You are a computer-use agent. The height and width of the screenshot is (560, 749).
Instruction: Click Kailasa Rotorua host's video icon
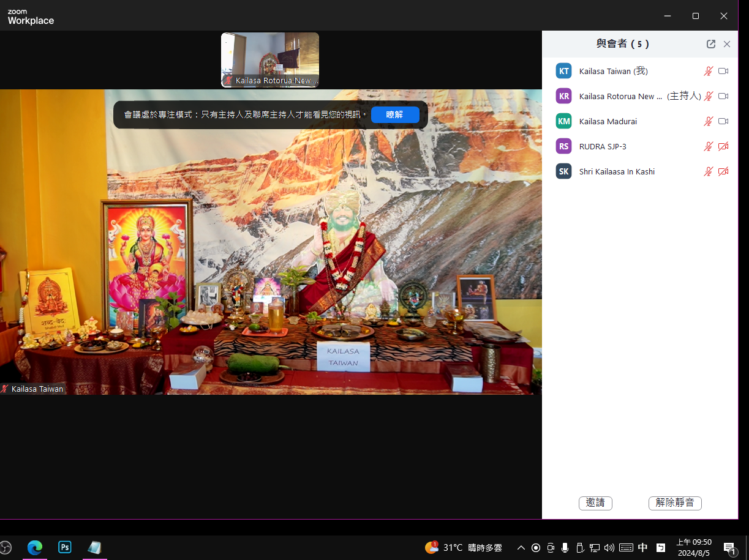(723, 96)
